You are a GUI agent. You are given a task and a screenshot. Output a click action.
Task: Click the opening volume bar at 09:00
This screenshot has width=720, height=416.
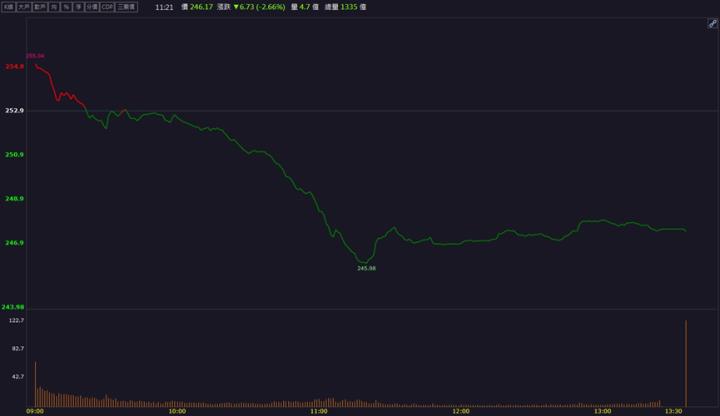pyautogui.click(x=35, y=383)
